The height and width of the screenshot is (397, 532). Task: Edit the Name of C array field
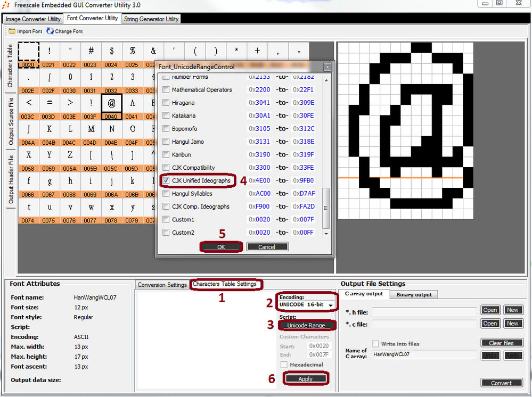coord(424,354)
